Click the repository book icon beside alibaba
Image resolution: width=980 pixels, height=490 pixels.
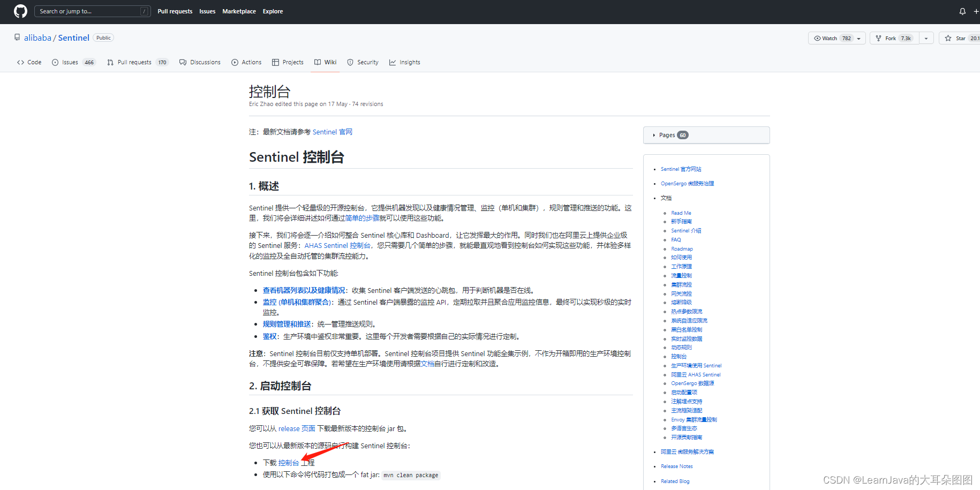click(x=17, y=37)
